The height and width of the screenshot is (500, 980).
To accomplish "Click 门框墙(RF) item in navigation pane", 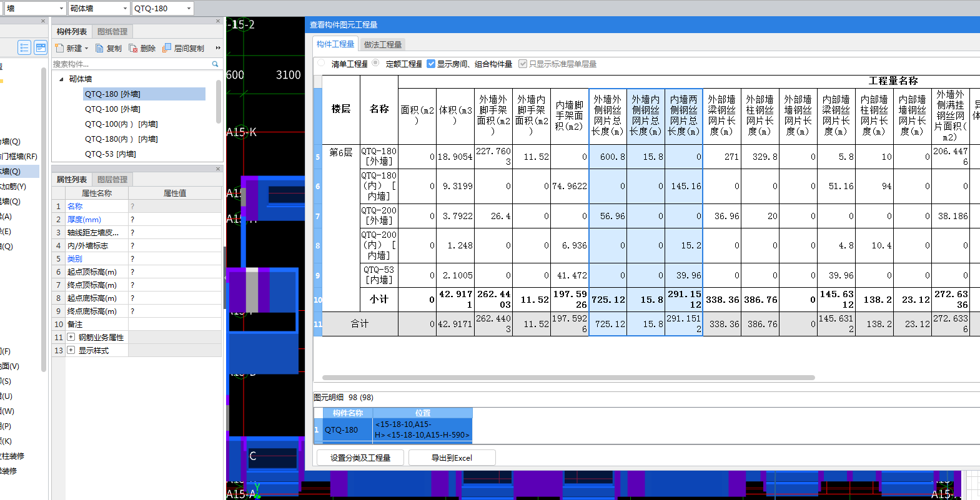I will 19,156.
